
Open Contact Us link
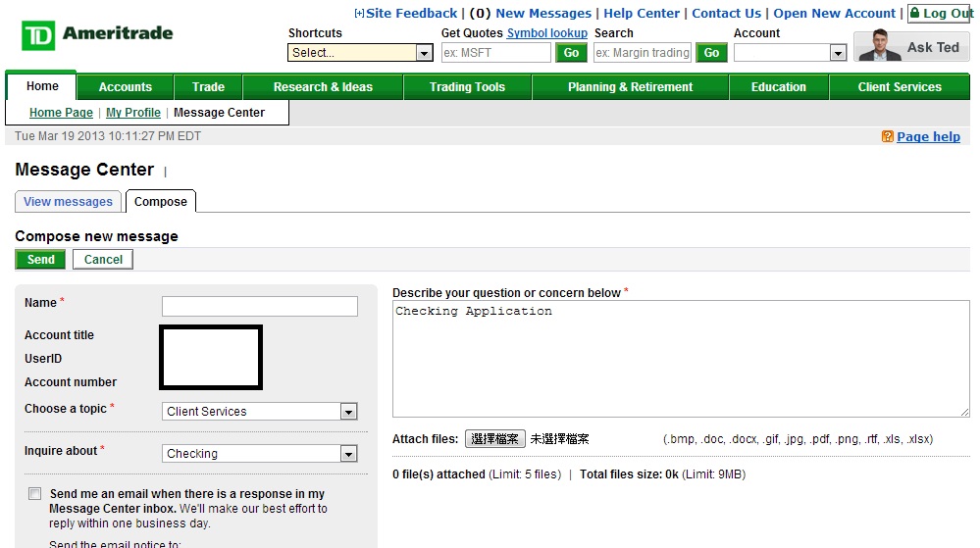pyautogui.click(x=726, y=13)
